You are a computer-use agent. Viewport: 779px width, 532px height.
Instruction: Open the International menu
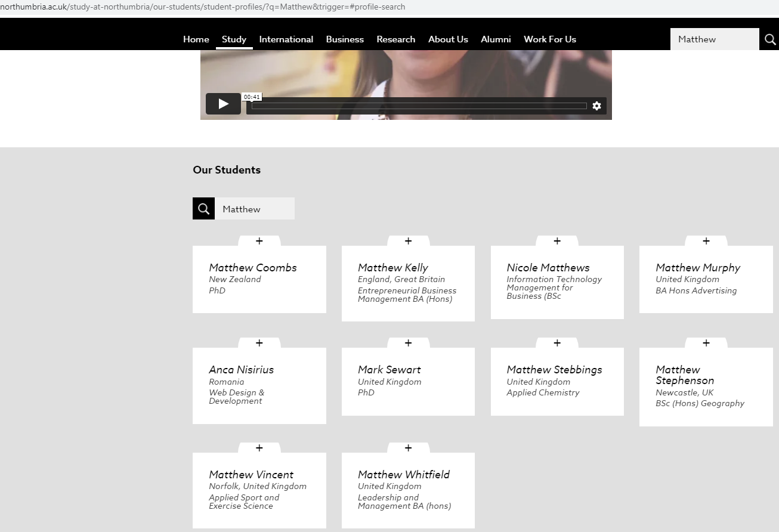point(286,39)
